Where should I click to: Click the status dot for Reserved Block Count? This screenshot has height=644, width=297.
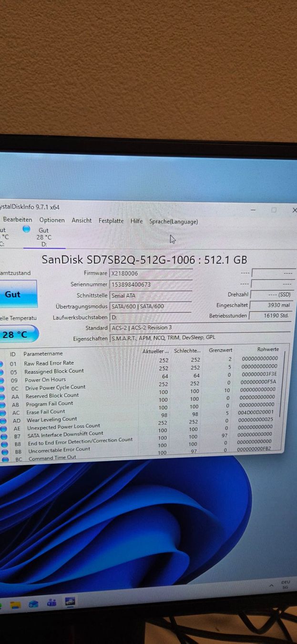tap(2, 396)
